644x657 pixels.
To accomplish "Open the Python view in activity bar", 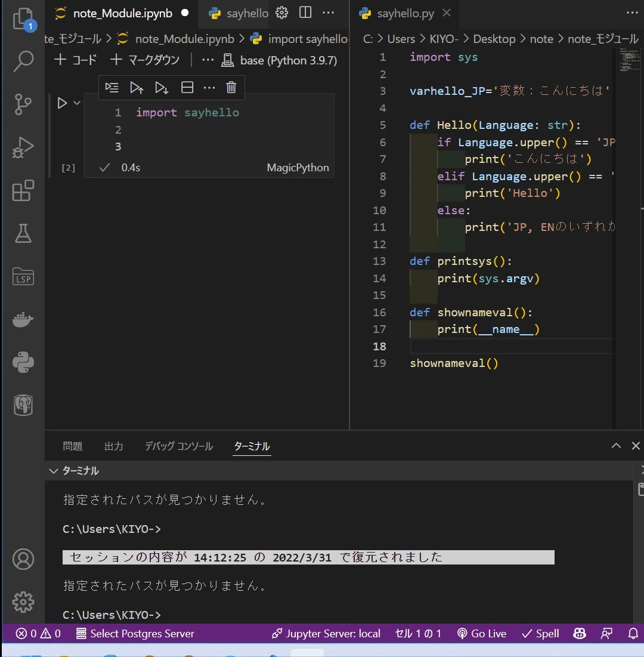I will coord(23,362).
